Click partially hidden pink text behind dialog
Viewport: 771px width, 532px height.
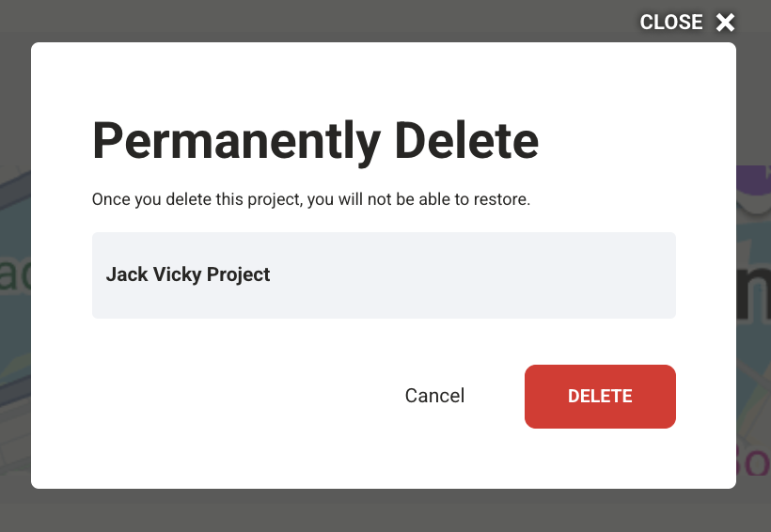tap(753, 460)
